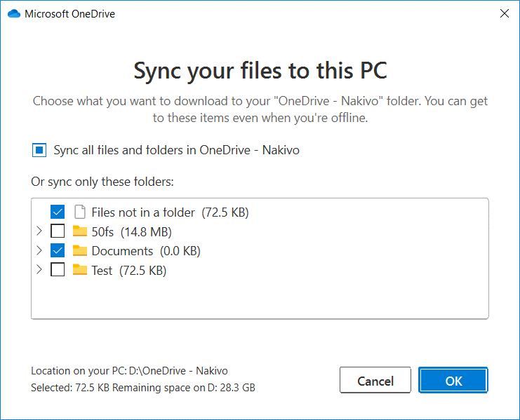Enable the 50fs folder checkbox
This screenshot has height=420, width=520.
click(58, 231)
